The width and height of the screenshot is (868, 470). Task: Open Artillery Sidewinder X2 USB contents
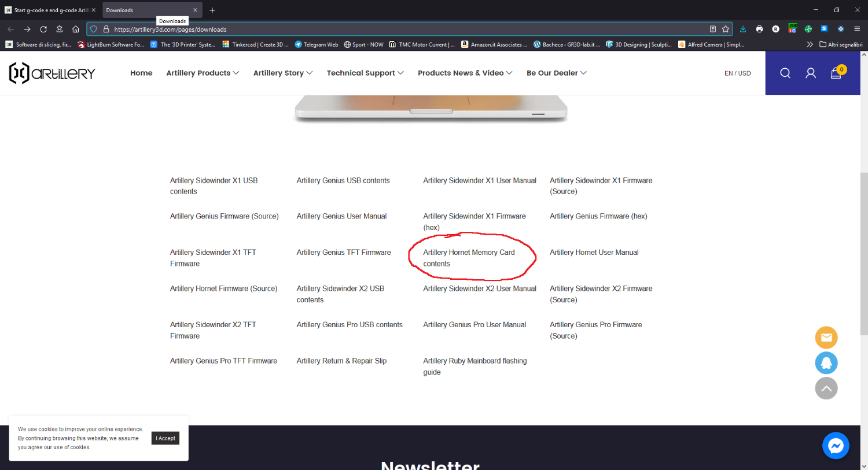pyautogui.click(x=340, y=294)
